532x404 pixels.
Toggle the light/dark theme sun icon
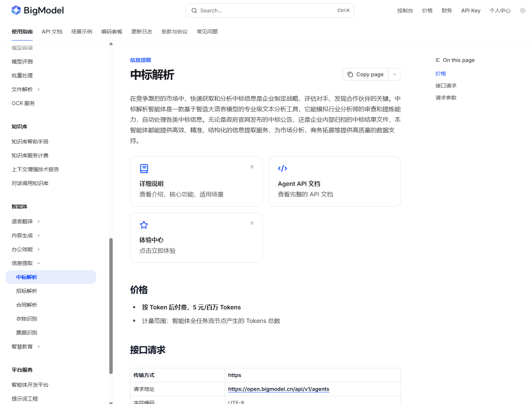point(523,11)
